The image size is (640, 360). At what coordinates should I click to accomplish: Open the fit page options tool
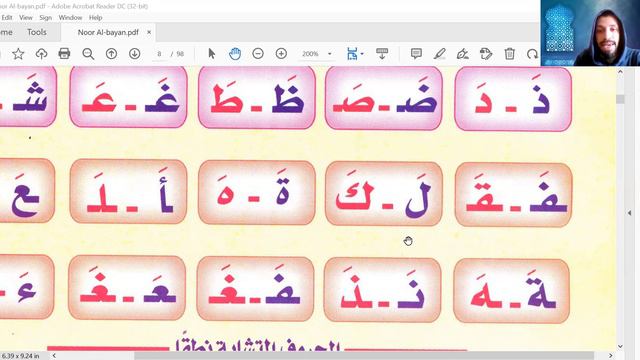click(352, 54)
